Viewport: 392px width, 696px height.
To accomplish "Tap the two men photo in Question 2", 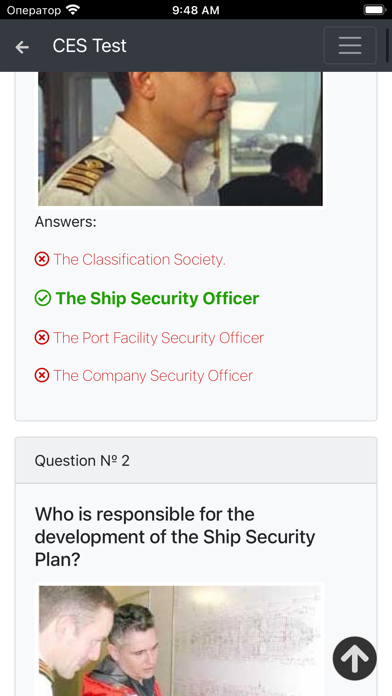I will click(x=180, y=641).
